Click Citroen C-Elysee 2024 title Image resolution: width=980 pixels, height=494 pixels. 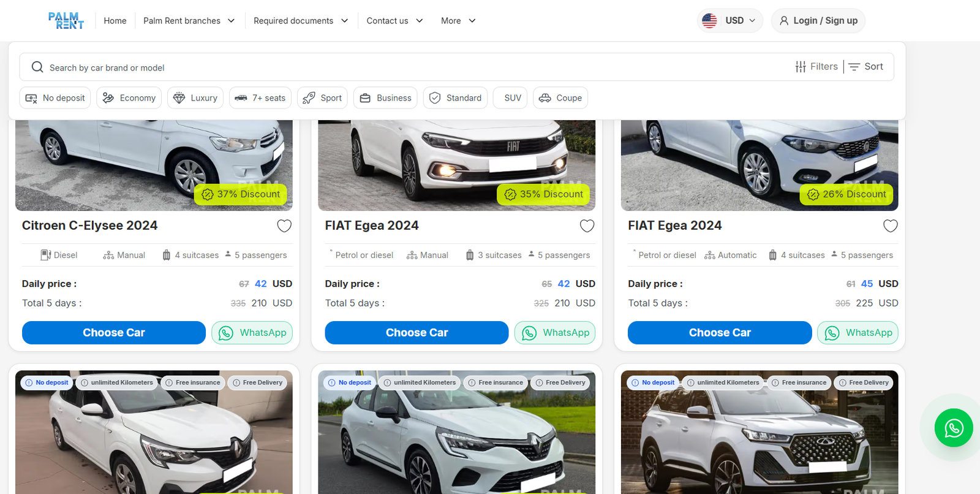pyautogui.click(x=90, y=226)
